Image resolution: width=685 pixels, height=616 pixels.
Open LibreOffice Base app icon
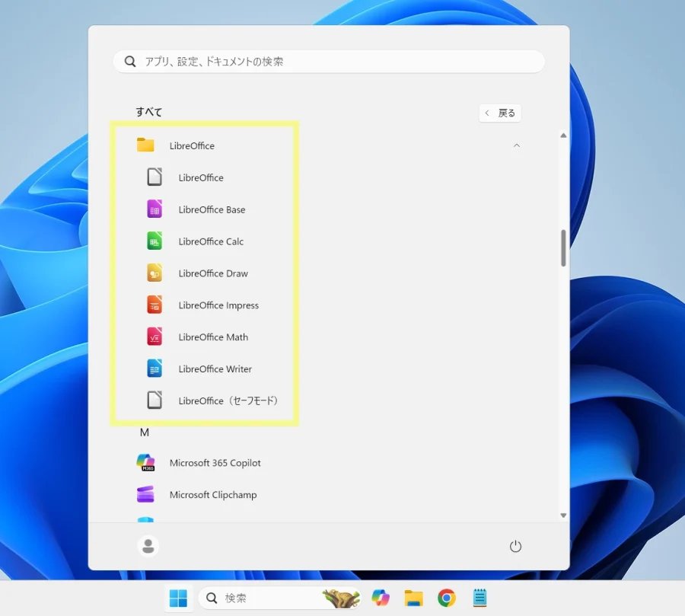pyautogui.click(x=155, y=209)
